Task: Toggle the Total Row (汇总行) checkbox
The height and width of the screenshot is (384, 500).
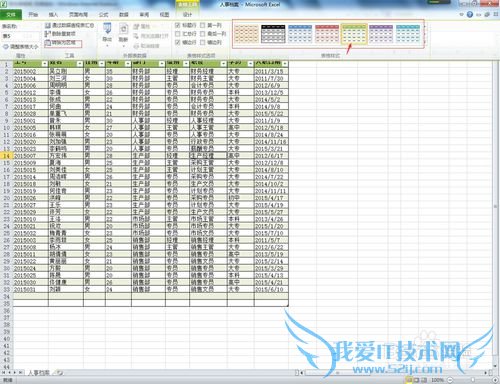Action: click(178, 34)
